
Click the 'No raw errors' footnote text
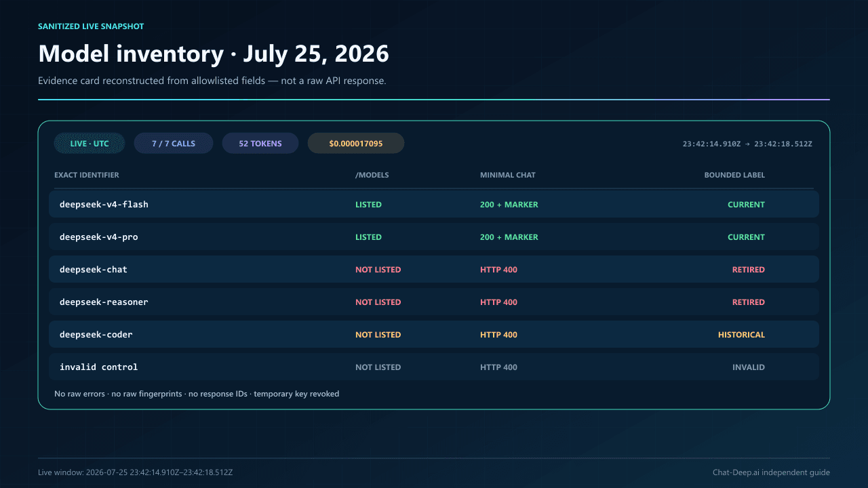point(197,394)
